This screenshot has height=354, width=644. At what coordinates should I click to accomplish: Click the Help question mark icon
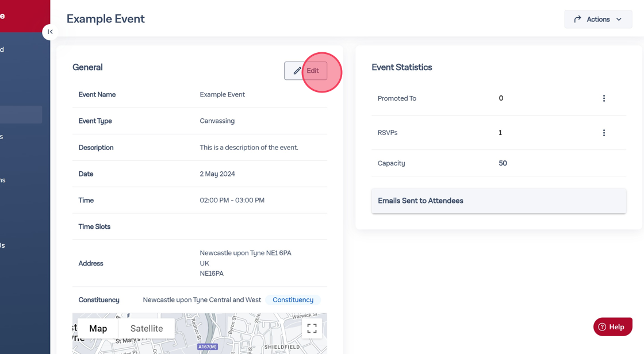(x=602, y=327)
